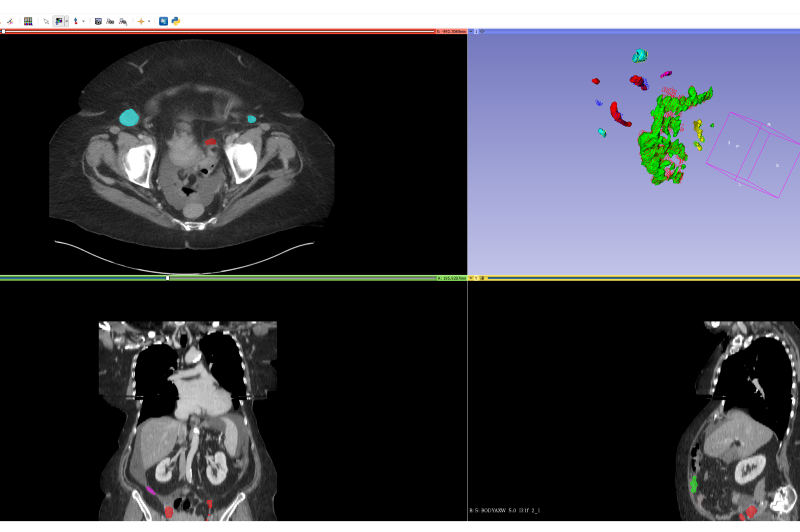Click the 3D view label 1 button
The height and width of the screenshot is (532, 800).
[x=477, y=32]
